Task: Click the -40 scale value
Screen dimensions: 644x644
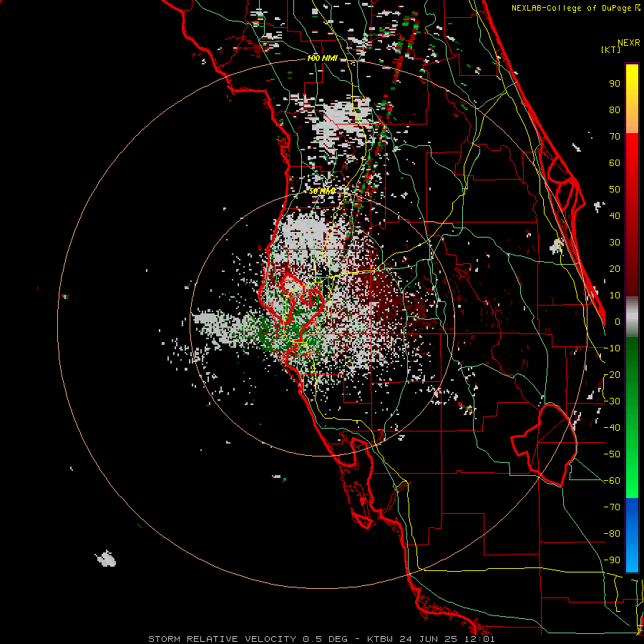Action: [612, 428]
